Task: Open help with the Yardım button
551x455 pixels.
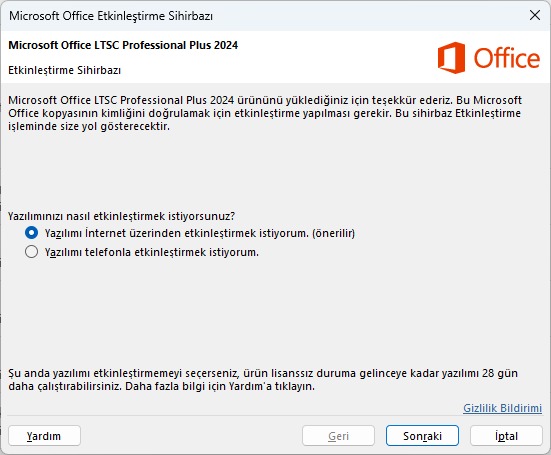Action: (44, 436)
